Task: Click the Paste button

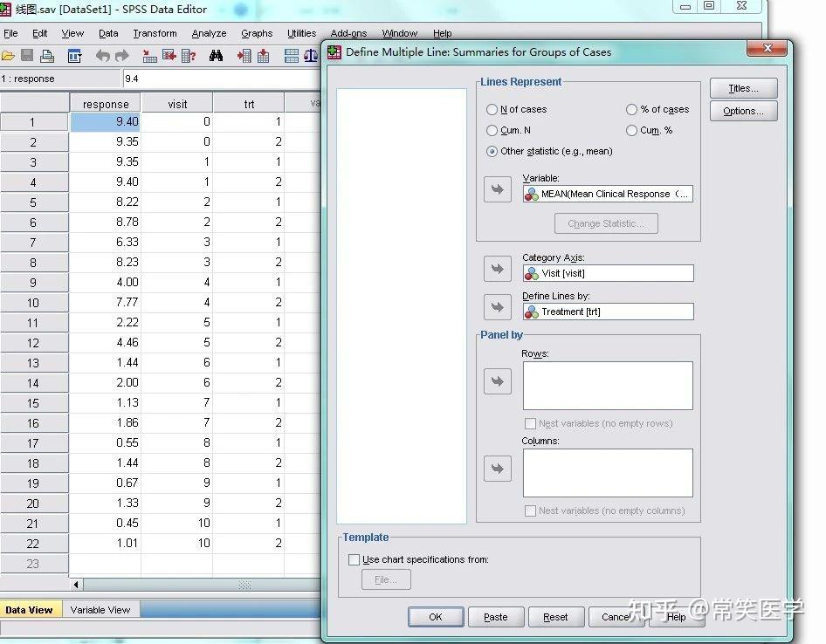Action: coord(496,617)
